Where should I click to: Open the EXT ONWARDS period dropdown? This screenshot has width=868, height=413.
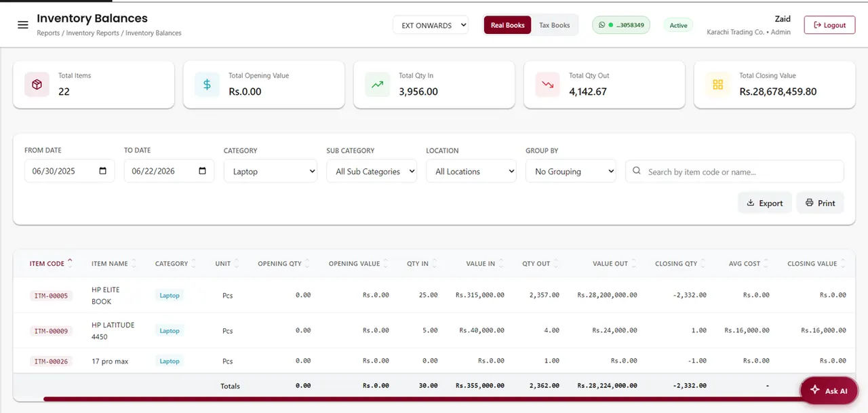431,25
